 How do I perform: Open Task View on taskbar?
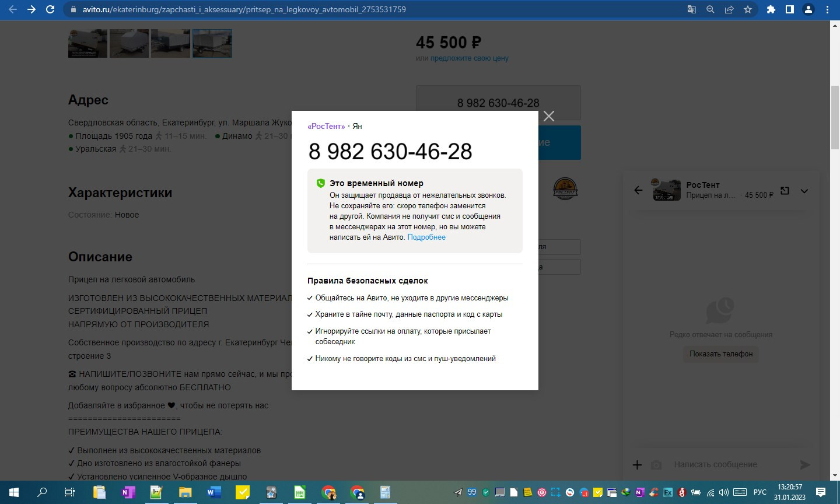pos(70,492)
